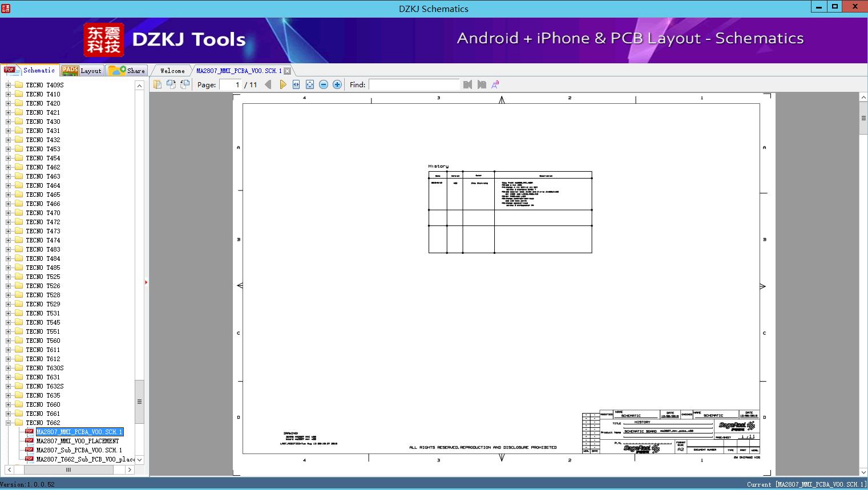Expand the TECNO T531 folder
868x490 pixels.
tap(8, 313)
